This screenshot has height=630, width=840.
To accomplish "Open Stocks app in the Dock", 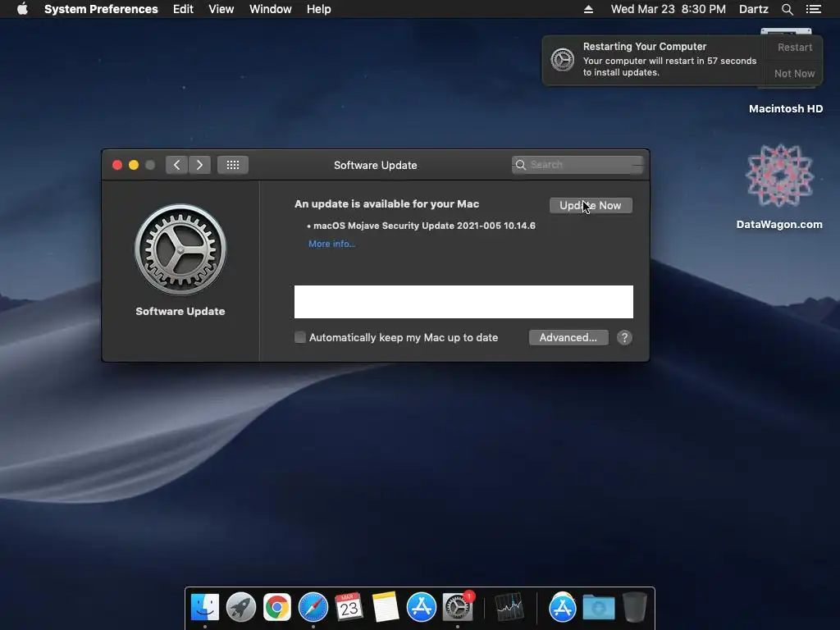I will tap(509, 607).
